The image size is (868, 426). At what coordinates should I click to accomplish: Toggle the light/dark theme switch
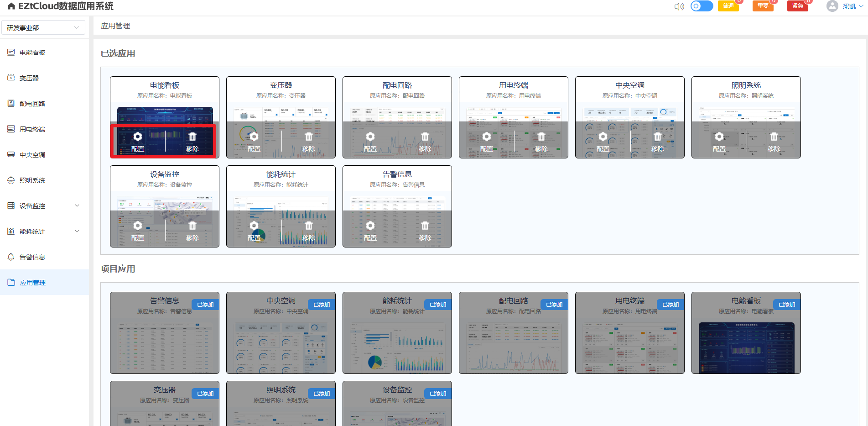(x=702, y=6)
